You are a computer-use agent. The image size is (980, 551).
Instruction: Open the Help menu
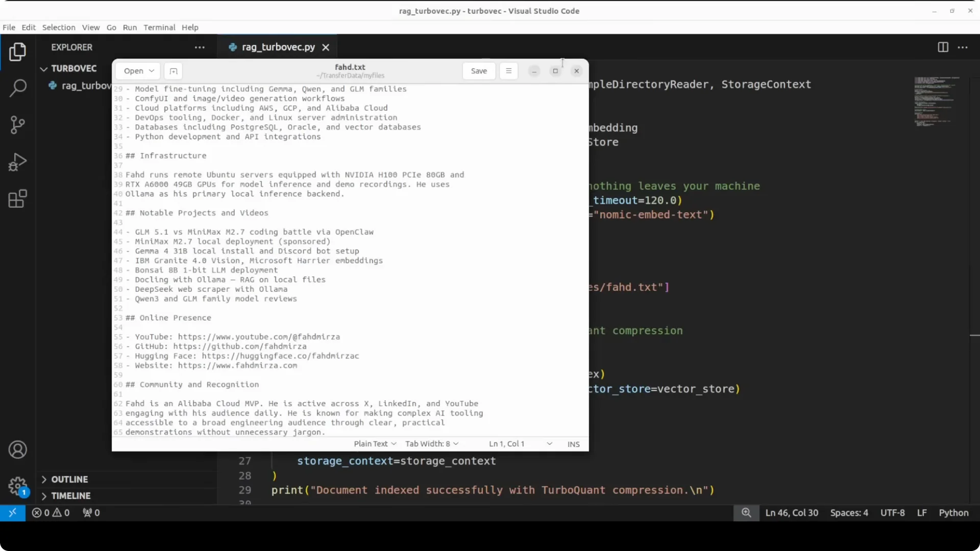tap(190, 28)
